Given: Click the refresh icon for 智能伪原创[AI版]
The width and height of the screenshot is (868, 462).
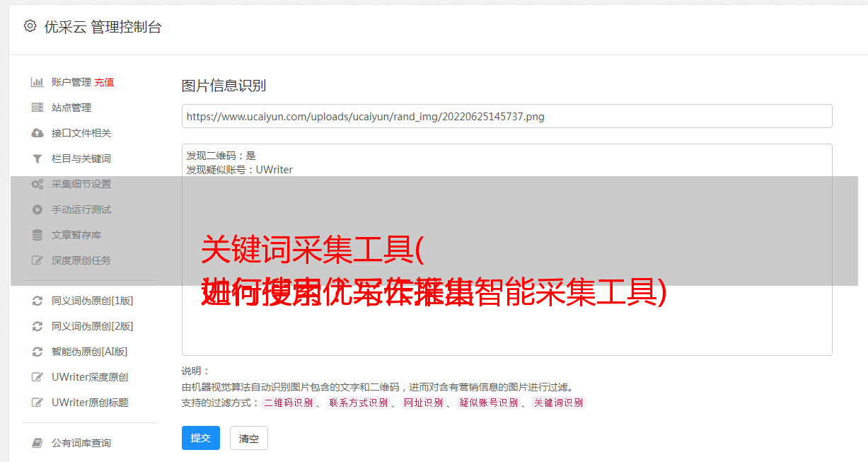Looking at the screenshot, I should 37,352.
